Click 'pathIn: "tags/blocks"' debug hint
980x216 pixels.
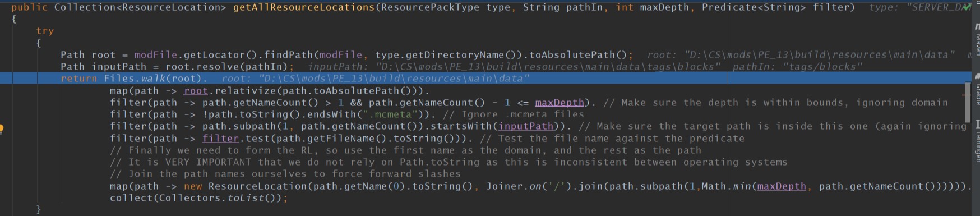pyautogui.click(x=797, y=67)
